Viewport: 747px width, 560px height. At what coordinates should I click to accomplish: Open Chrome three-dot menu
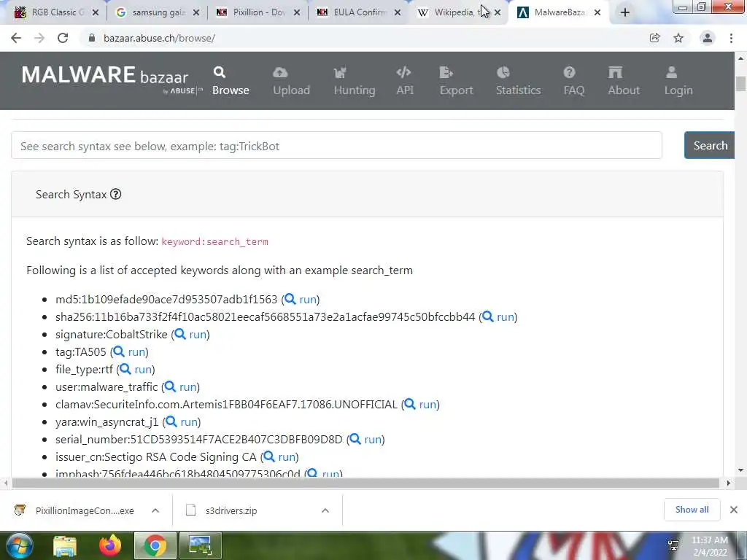click(731, 38)
